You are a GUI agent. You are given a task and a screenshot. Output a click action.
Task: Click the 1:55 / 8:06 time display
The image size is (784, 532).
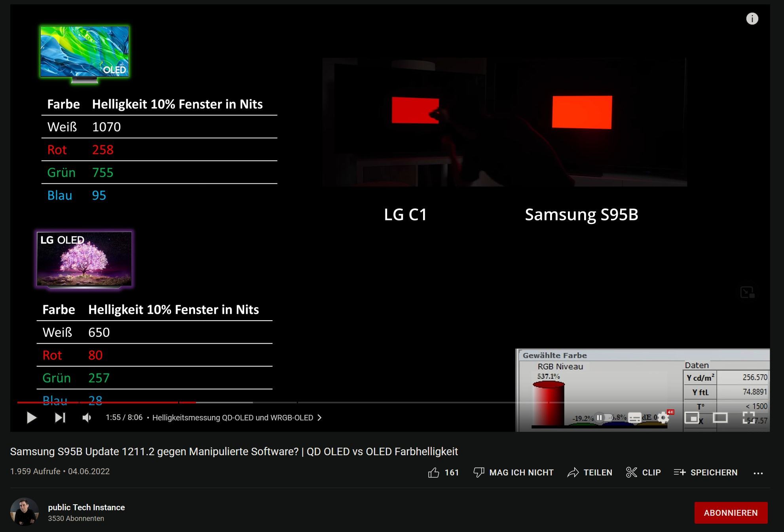tap(124, 418)
